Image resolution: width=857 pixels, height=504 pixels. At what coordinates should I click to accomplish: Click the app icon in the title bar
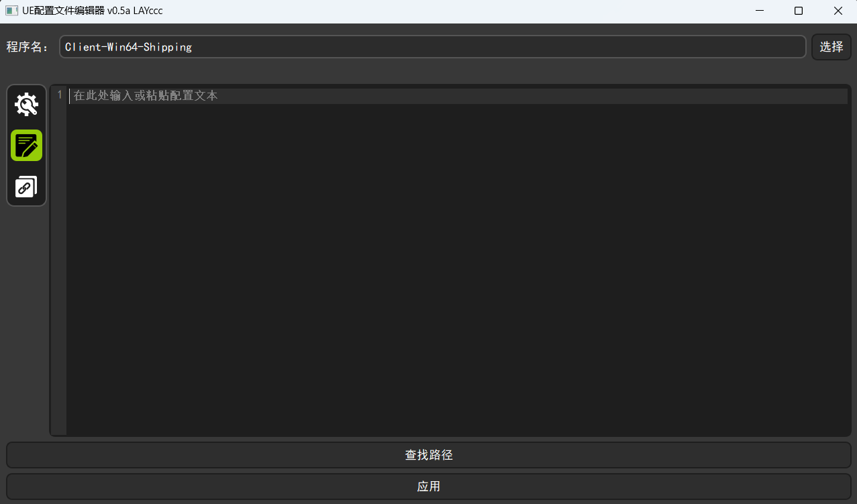(x=13, y=10)
